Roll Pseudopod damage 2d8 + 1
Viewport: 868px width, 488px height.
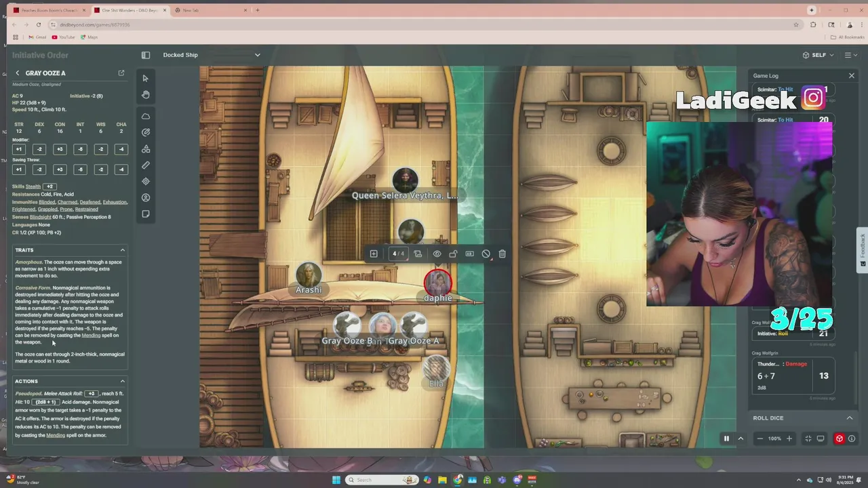point(45,402)
